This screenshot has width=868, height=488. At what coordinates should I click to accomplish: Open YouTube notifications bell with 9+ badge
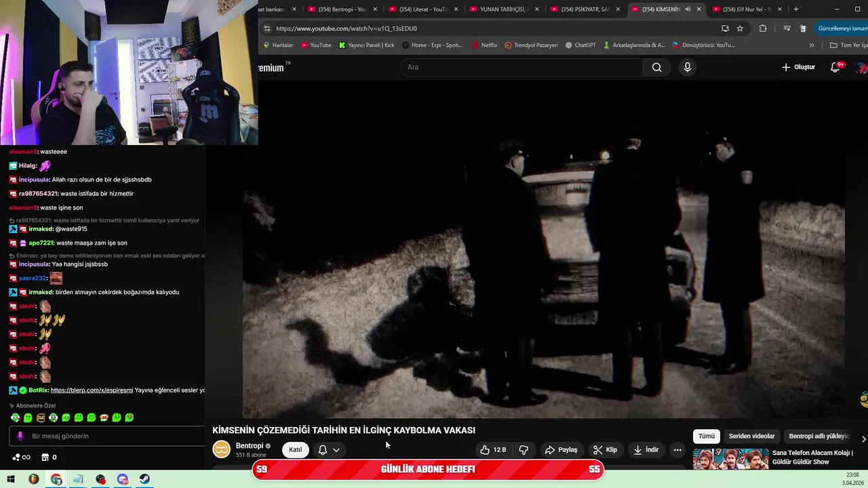pyautogui.click(x=835, y=67)
